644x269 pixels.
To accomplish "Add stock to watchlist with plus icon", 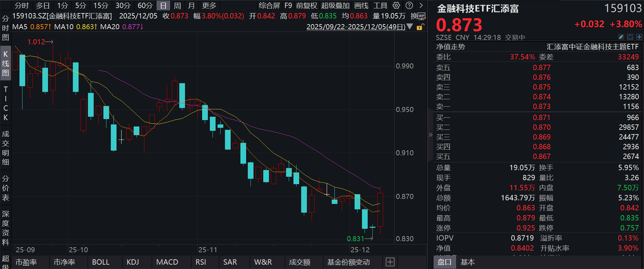I will click(x=639, y=37).
